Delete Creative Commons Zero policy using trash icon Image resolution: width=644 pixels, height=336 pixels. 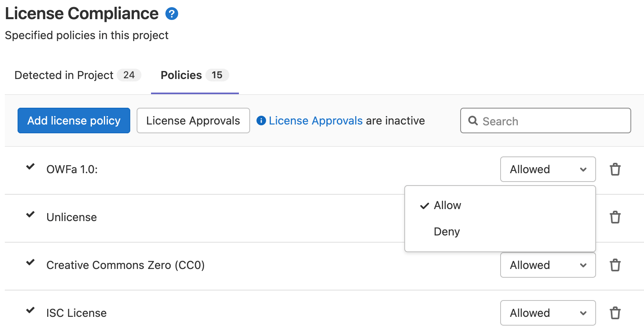coord(615,265)
